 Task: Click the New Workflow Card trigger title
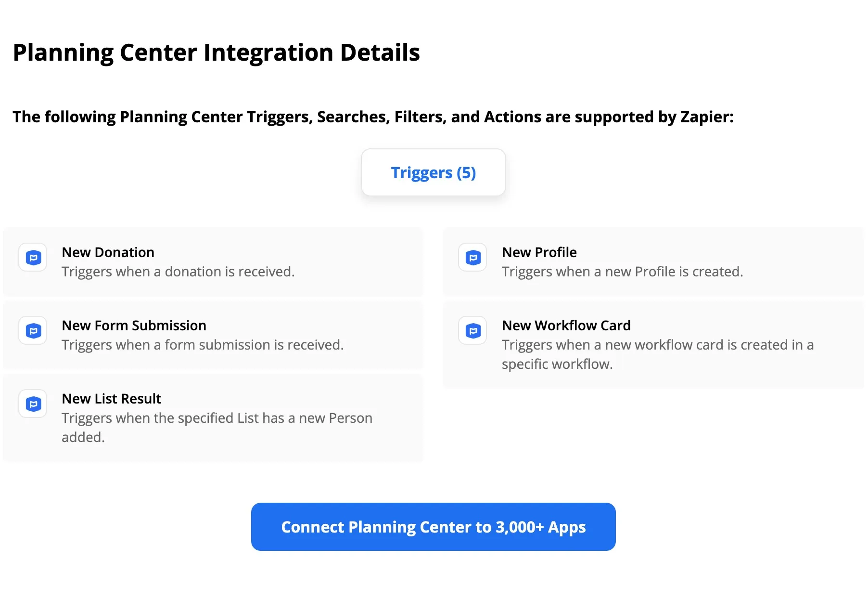(x=566, y=325)
